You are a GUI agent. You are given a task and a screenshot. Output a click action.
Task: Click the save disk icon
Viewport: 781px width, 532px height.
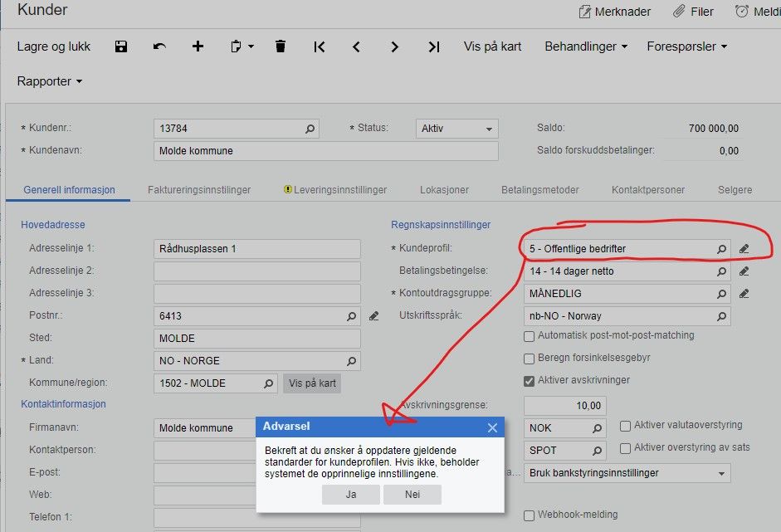click(121, 46)
